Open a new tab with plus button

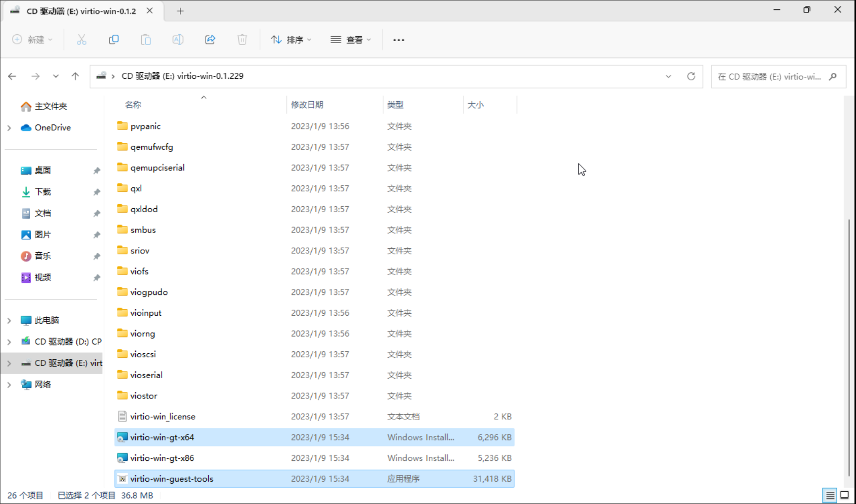pyautogui.click(x=180, y=11)
